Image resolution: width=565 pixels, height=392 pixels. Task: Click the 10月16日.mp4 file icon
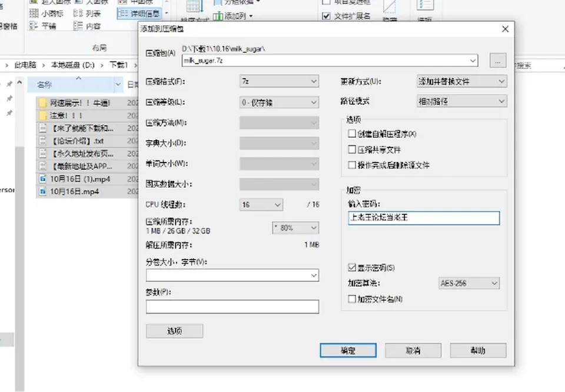coord(43,191)
